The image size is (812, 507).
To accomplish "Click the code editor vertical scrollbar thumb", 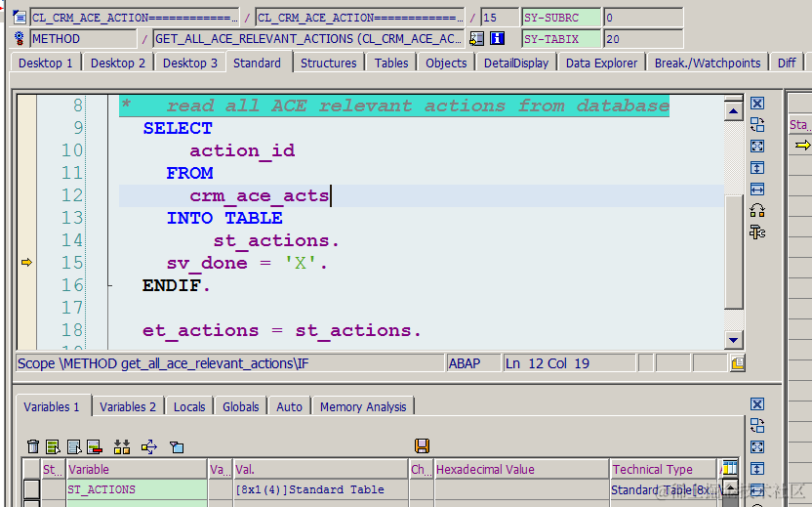I will (734, 252).
